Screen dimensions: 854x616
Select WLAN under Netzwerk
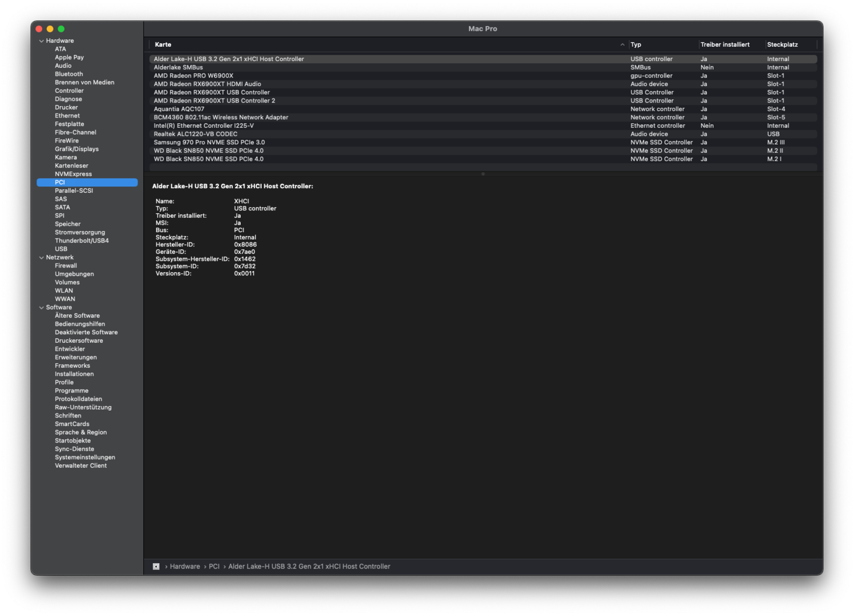(x=64, y=291)
